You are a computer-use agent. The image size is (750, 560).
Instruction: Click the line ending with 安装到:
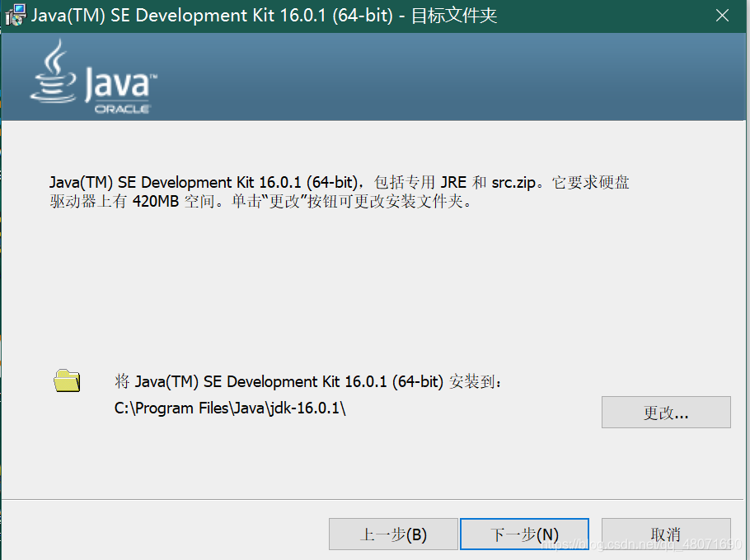point(308,381)
